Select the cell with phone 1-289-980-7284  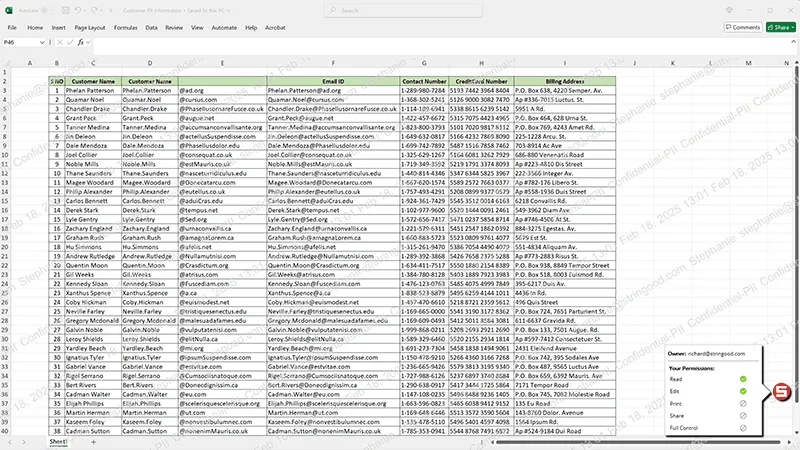click(424, 90)
